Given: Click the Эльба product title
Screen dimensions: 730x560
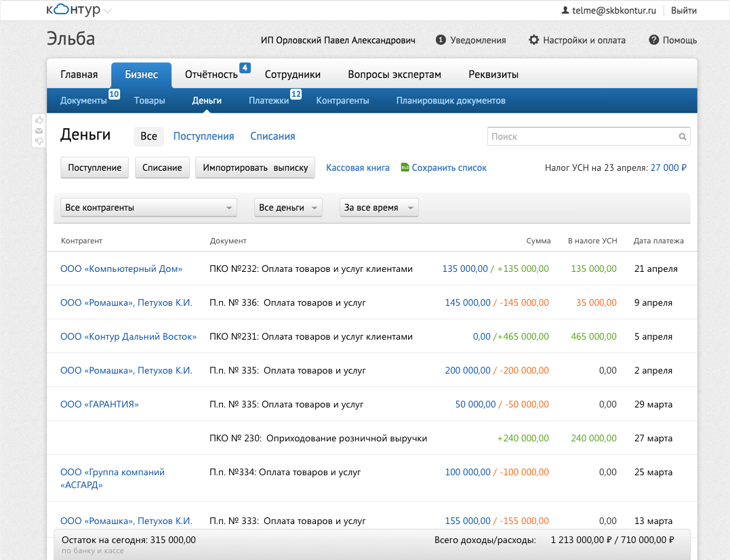Looking at the screenshot, I should [70, 39].
